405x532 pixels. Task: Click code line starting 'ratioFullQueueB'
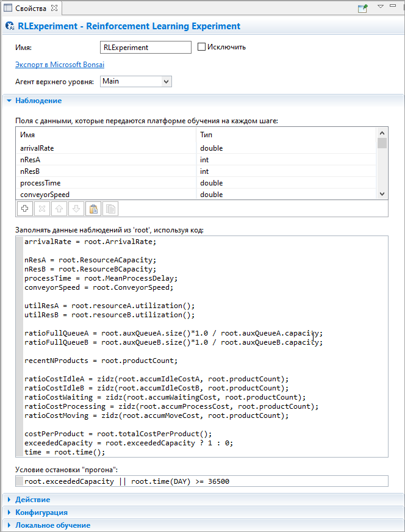[173, 342]
